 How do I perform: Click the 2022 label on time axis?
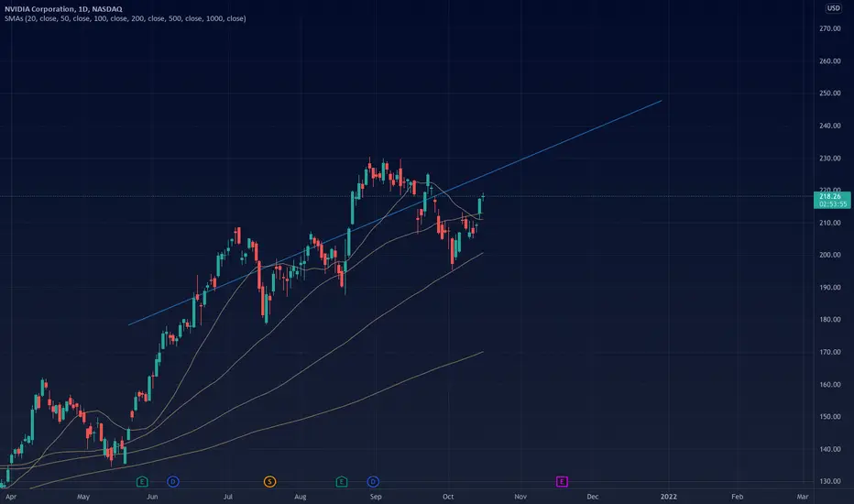669,497
